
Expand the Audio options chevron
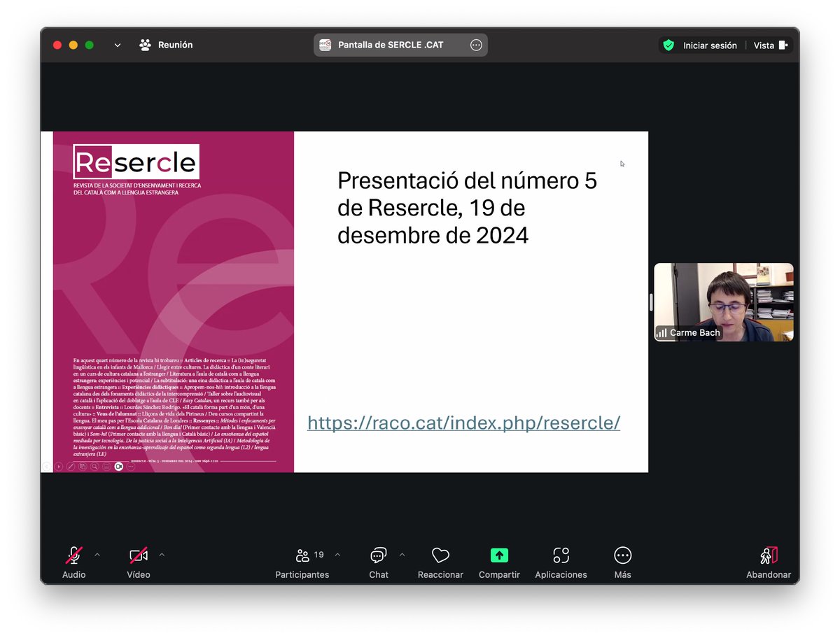[x=97, y=553]
